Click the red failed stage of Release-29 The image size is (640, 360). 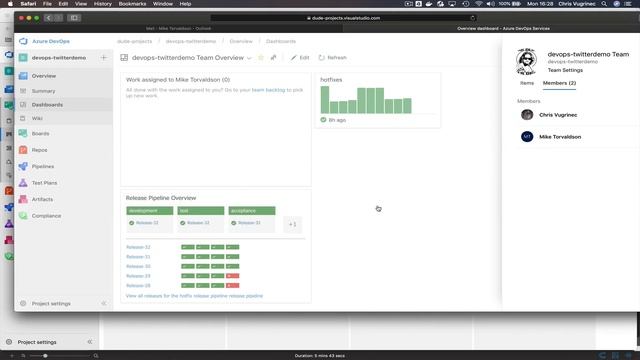233,276
